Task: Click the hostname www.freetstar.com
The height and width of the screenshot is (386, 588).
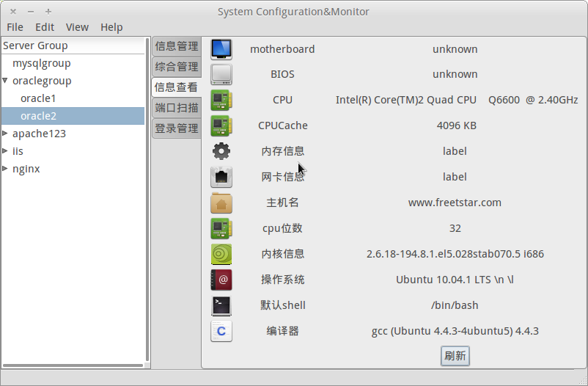Action: [x=455, y=203]
